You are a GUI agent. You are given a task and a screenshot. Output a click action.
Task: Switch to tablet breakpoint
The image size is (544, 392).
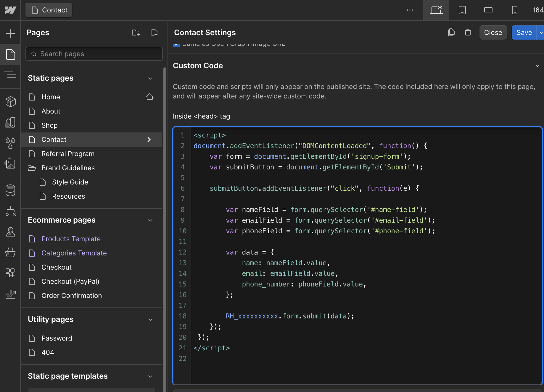[462, 10]
